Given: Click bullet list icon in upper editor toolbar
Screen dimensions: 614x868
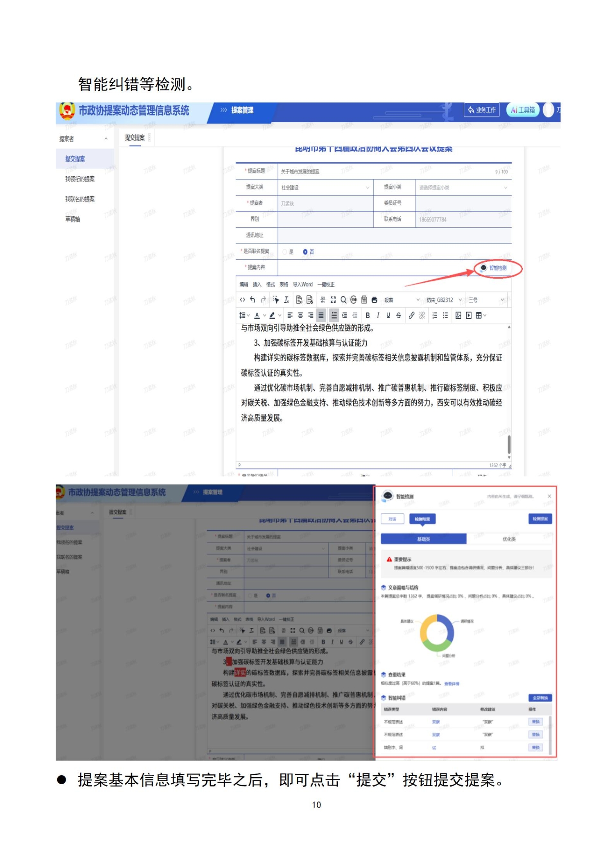Looking at the screenshot, I should tap(445, 315).
